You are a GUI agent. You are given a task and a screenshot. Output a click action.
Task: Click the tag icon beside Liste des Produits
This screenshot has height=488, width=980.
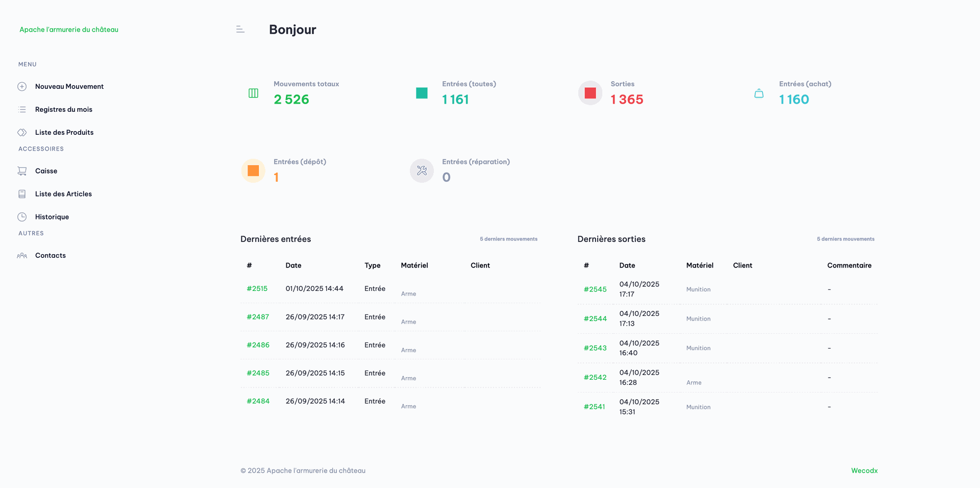click(x=22, y=133)
